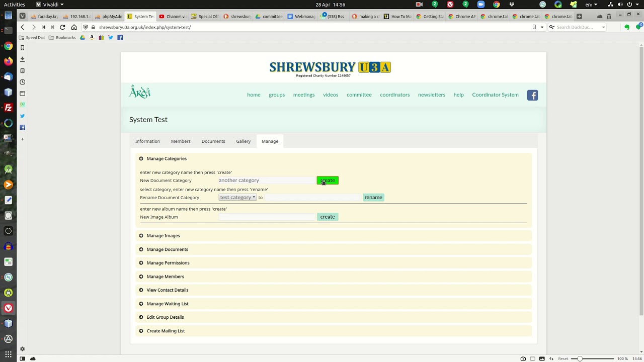644x362 pixels.
Task: Switch to the Members tab
Action: (181, 141)
